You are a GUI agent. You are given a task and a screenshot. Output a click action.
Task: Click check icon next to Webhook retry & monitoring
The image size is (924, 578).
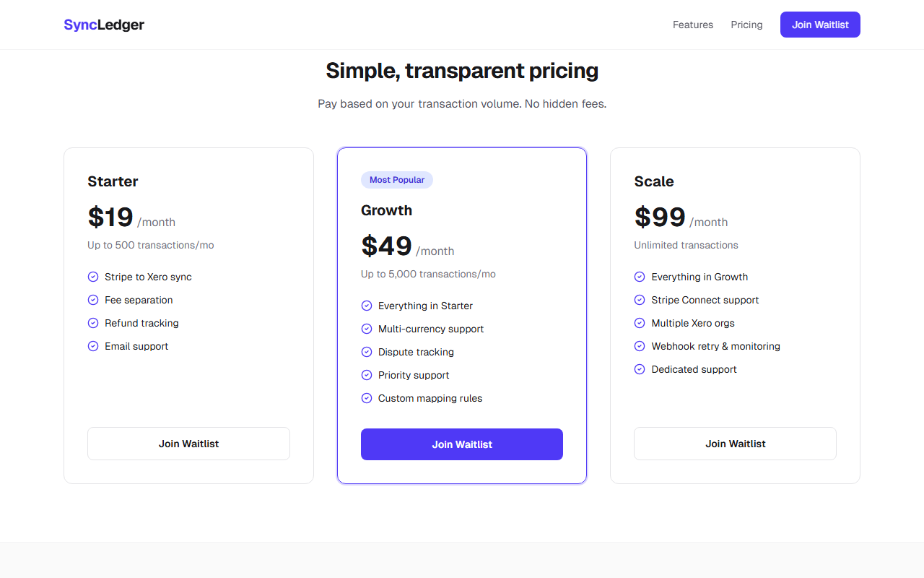(x=640, y=346)
